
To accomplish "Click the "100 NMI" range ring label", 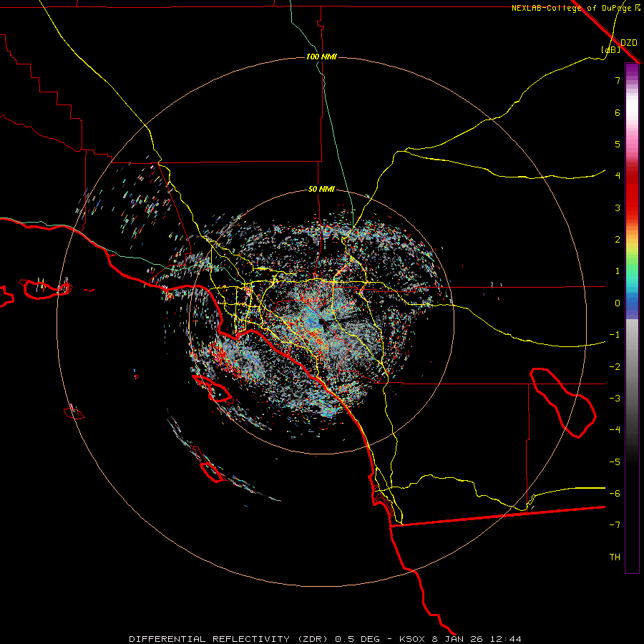I will tap(321, 57).
